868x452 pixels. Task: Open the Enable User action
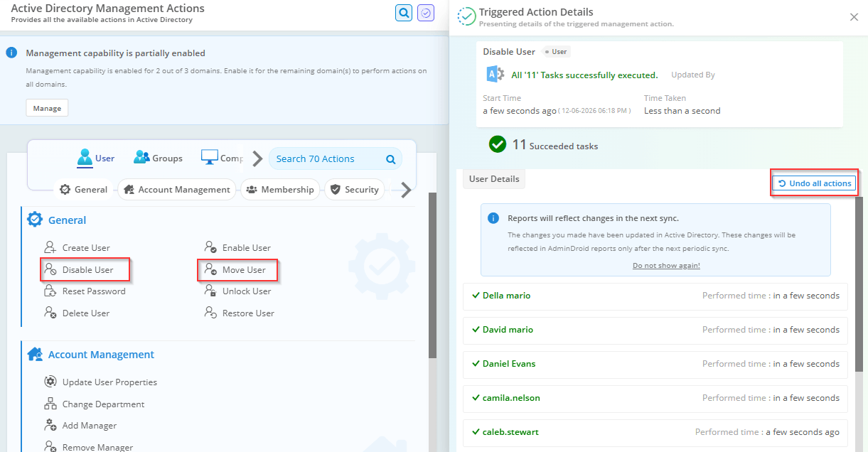click(x=247, y=248)
